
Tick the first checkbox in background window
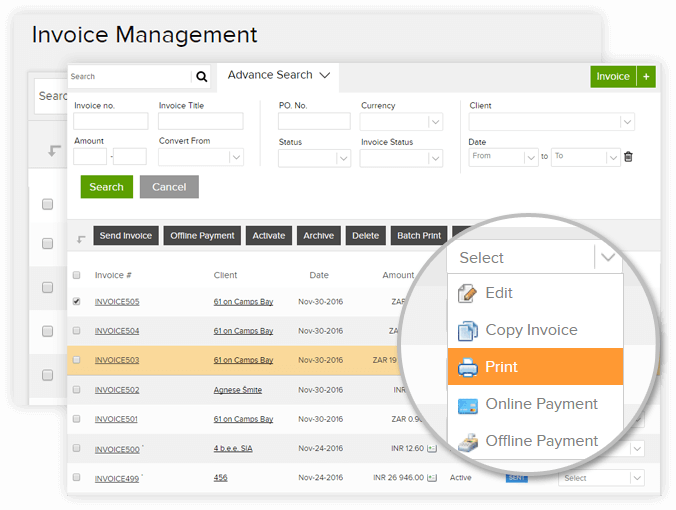coord(47,204)
